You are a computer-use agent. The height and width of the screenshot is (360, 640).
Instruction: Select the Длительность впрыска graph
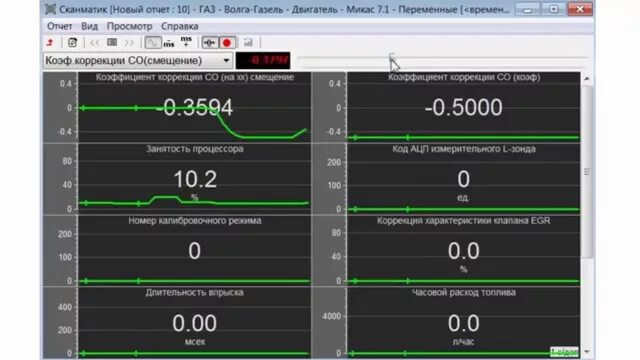177,323
